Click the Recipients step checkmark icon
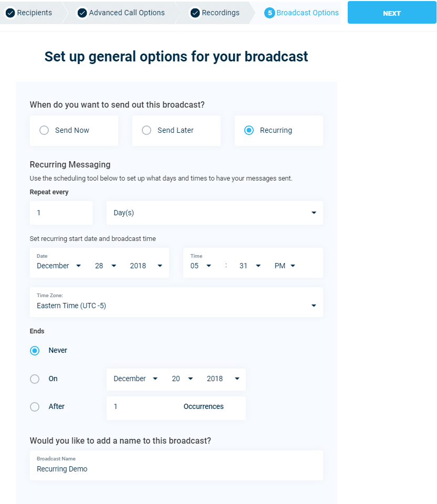 (10, 13)
